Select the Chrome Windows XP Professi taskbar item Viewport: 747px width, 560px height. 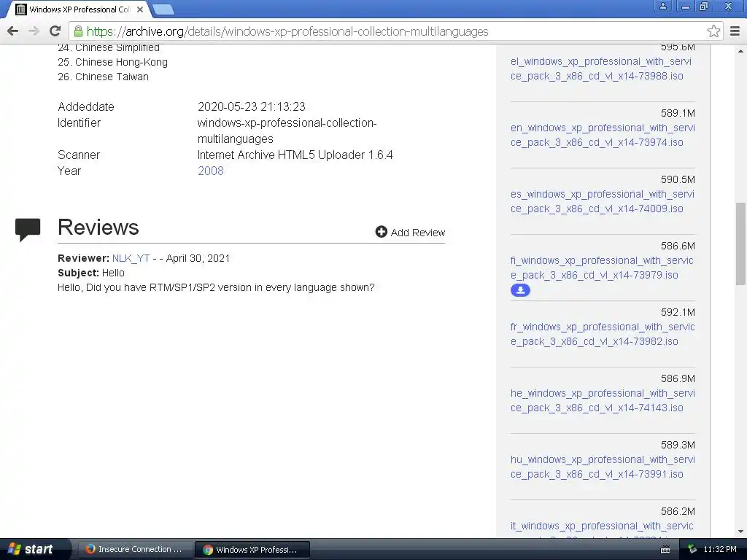[x=252, y=550]
